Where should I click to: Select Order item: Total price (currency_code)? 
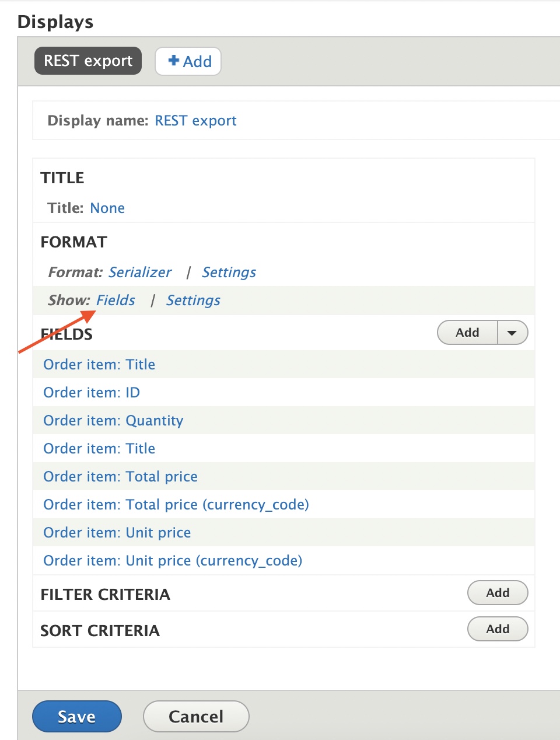point(175,504)
